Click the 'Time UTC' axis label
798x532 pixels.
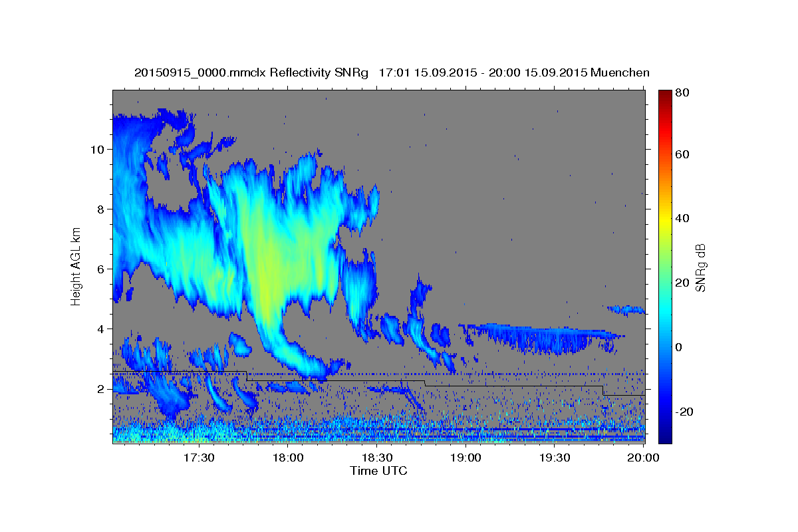point(378,471)
